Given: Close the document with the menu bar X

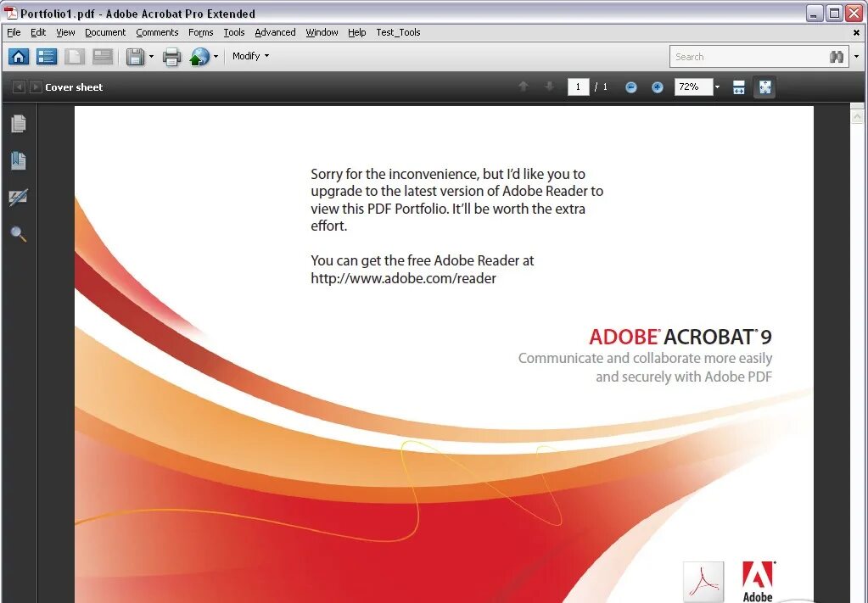Looking at the screenshot, I should [856, 32].
